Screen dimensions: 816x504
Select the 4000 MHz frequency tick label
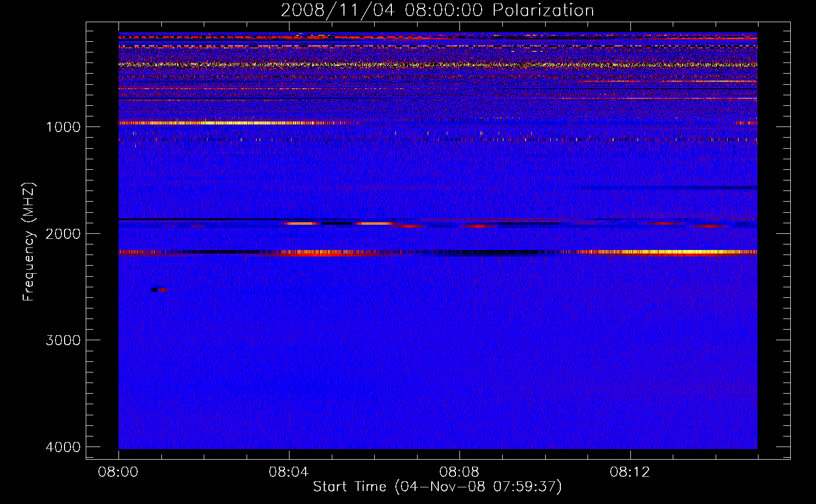pyautogui.click(x=63, y=447)
